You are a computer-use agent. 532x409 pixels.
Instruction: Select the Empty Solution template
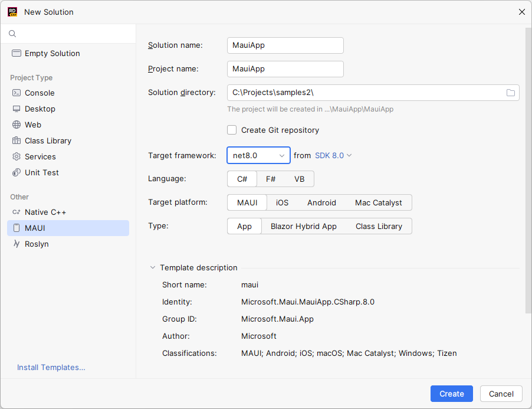click(52, 53)
